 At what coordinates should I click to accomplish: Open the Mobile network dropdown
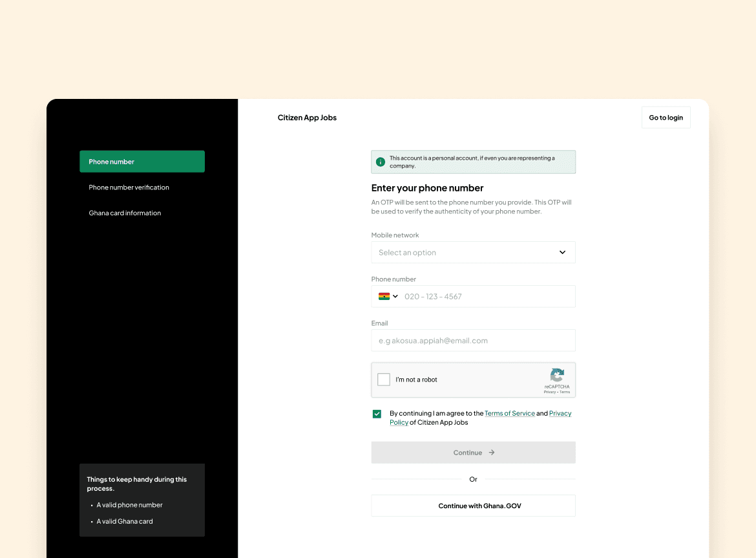[x=473, y=252]
